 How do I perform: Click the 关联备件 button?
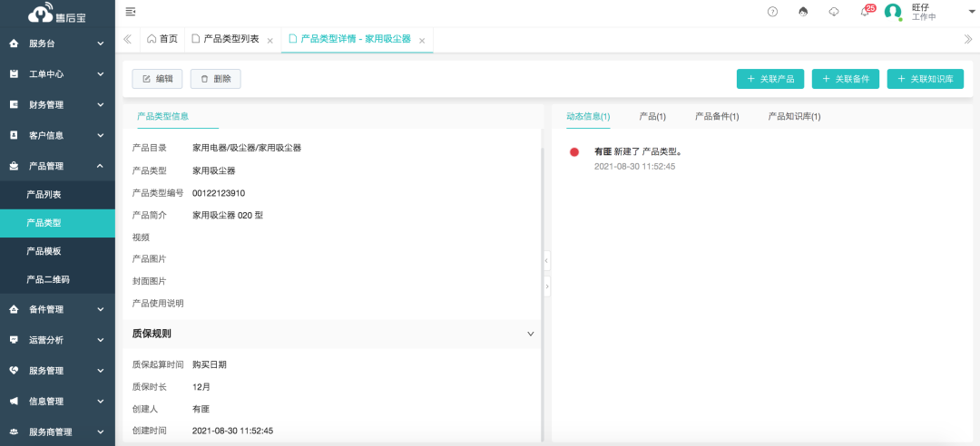point(846,79)
